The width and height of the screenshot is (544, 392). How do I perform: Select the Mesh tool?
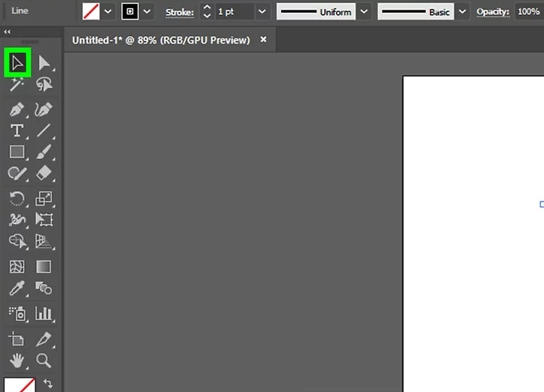(x=17, y=267)
